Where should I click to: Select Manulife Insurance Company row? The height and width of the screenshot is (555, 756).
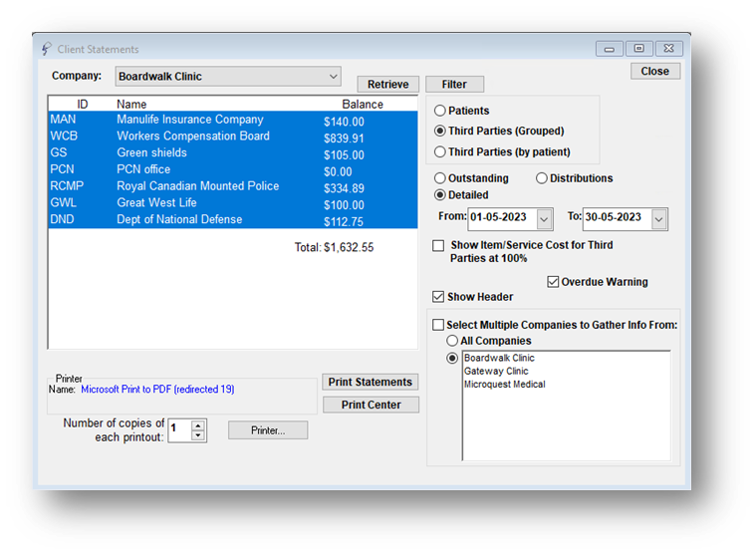point(233,120)
